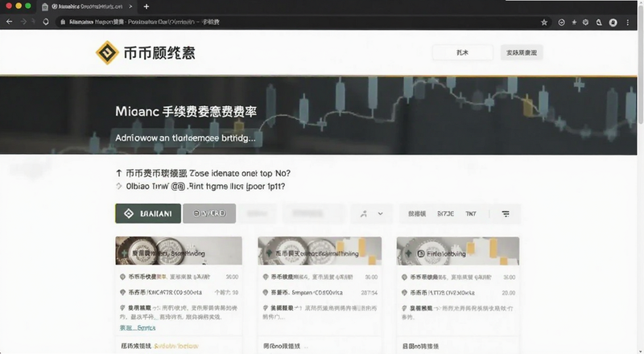Image resolution: width=644 pixels, height=354 pixels.
Task: Click the gray button at header's far right
Action: click(x=522, y=52)
